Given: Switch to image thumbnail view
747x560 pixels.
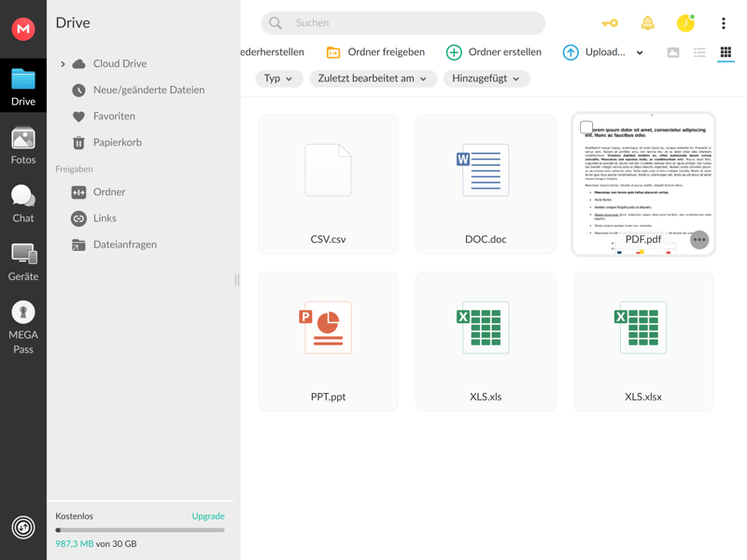Looking at the screenshot, I should pyautogui.click(x=672, y=52).
